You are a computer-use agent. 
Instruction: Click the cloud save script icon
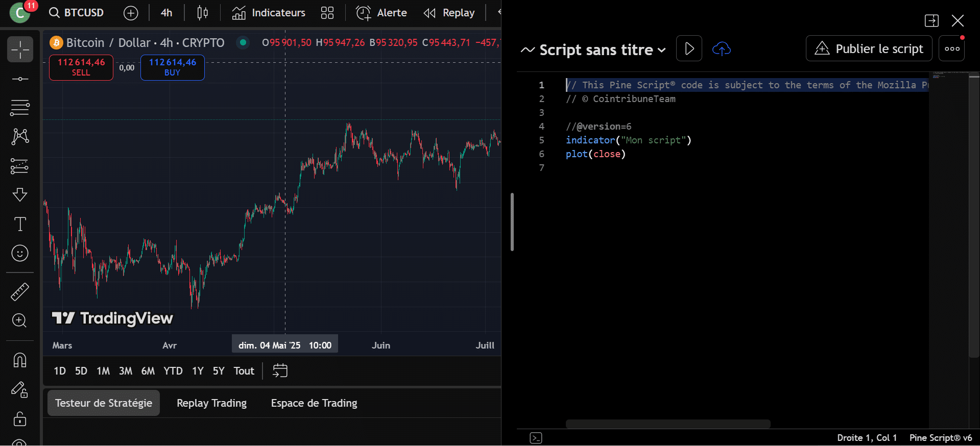click(721, 49)
